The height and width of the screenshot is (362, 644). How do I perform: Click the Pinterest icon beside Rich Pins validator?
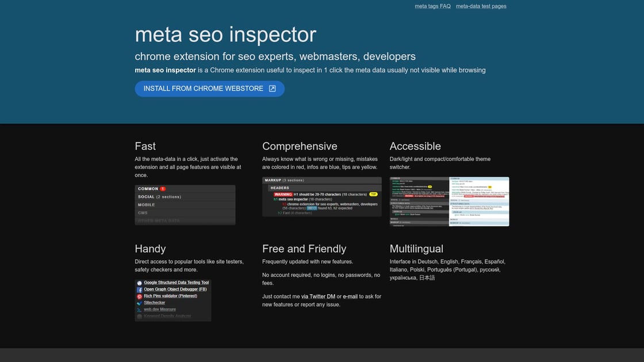point(139,296)
